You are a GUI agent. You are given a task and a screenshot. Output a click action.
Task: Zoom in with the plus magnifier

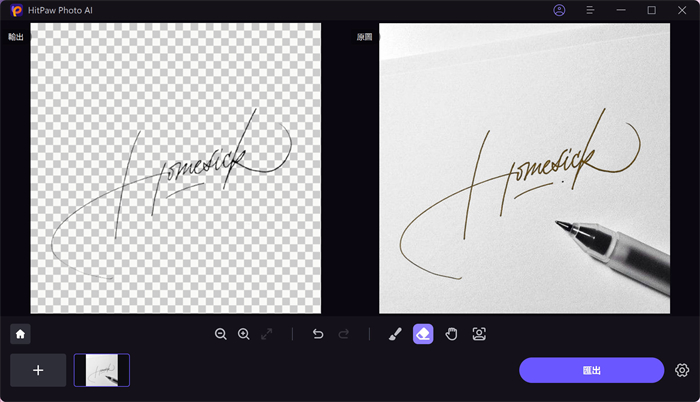pyautogui.click(x=244, y=334)
